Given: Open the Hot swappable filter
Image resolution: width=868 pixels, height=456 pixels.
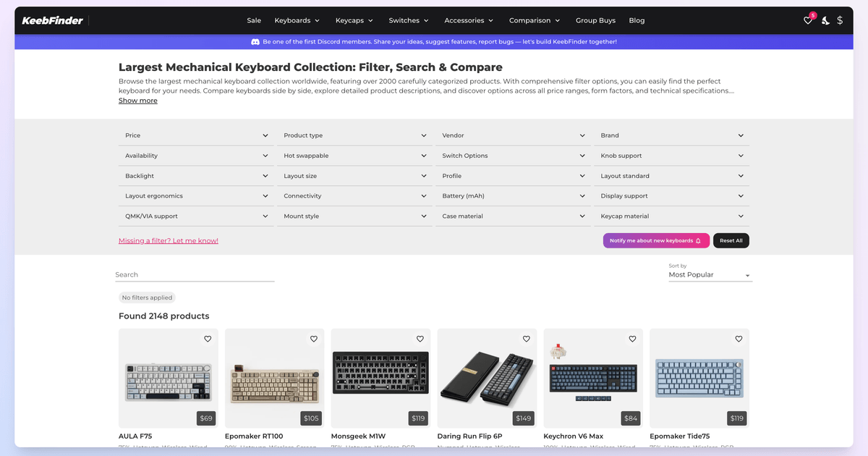Looking at the screenshot, I should coord(355,156).
